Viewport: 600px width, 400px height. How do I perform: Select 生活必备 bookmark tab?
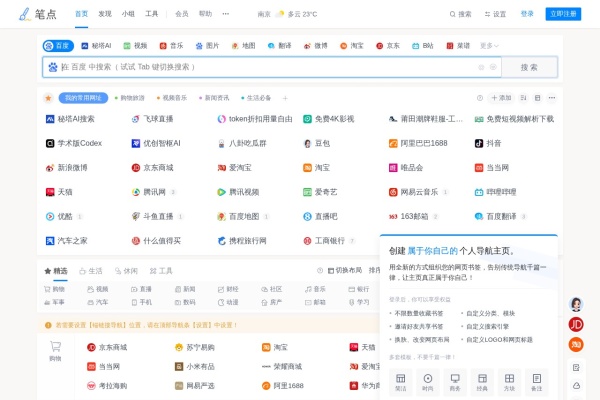(256, 98)
